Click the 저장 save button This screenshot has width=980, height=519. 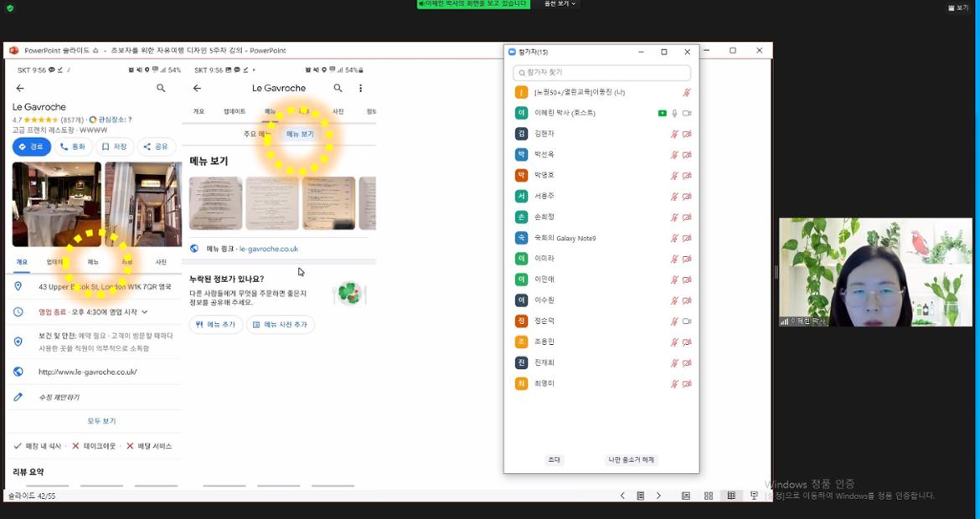[x=115, y=146]
